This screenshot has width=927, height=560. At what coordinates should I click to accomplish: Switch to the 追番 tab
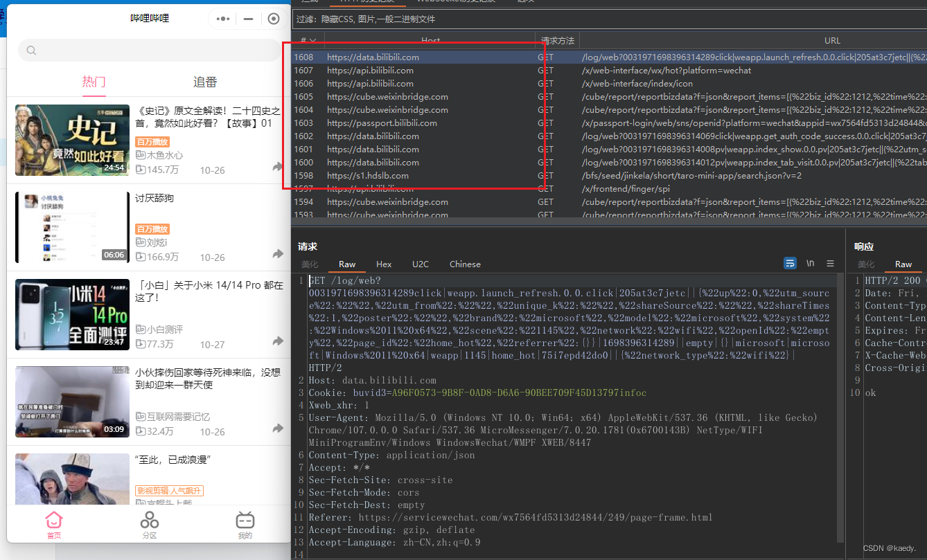tap(205, 82)
